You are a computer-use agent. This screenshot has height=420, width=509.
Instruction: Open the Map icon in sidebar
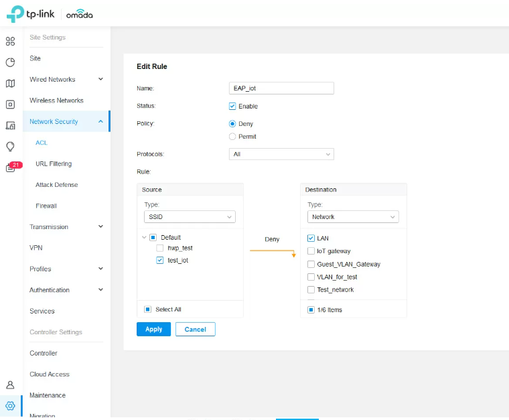click(x=10, y=84)
